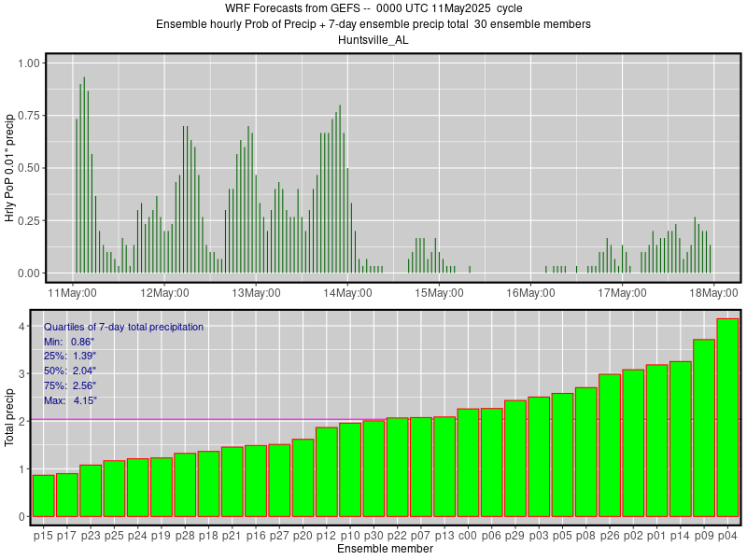Select the "Ensemble member" x-axis title

point(385,549)
